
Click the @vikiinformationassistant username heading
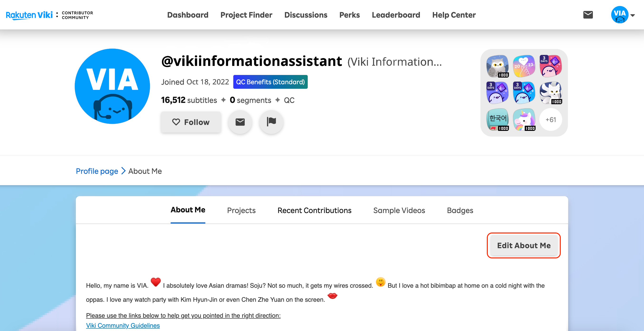tap(252, 61)
